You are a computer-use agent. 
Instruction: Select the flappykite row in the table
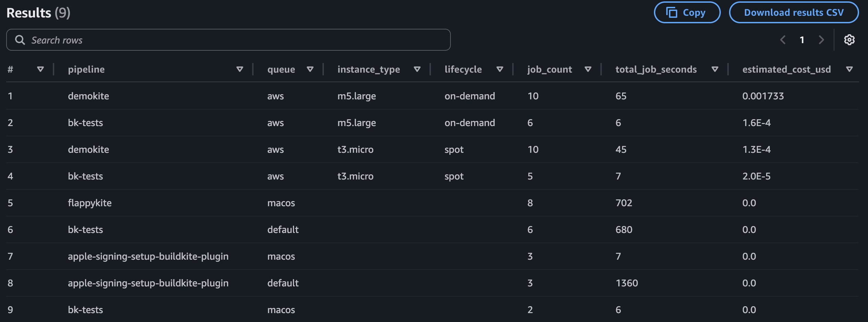point(90,203)
